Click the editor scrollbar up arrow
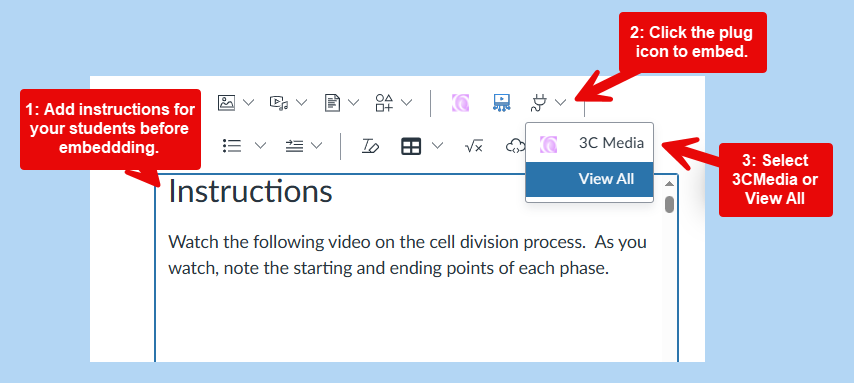This screenshot has width=854, height=383. pos(669,184)
